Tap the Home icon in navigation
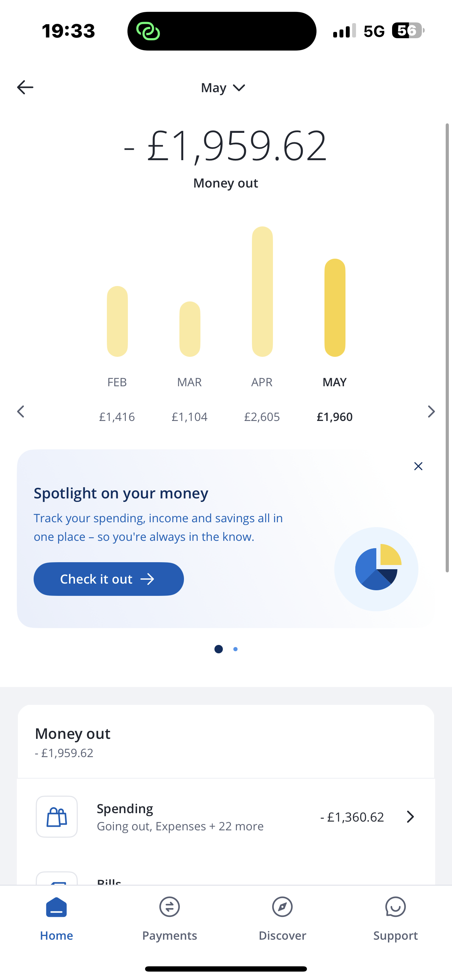This screenshot has width=452, height=980. pyautogui.click(x=56, y=907)
